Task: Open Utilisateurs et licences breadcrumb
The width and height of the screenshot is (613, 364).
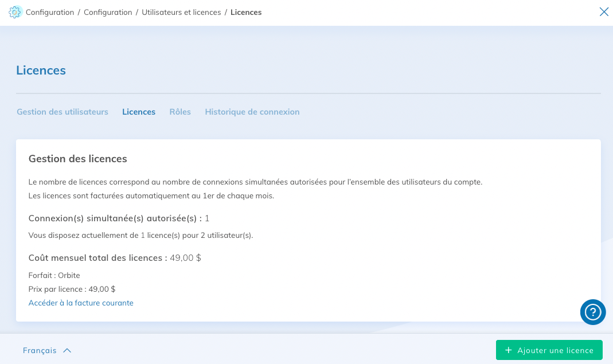Action: (181, 12)
